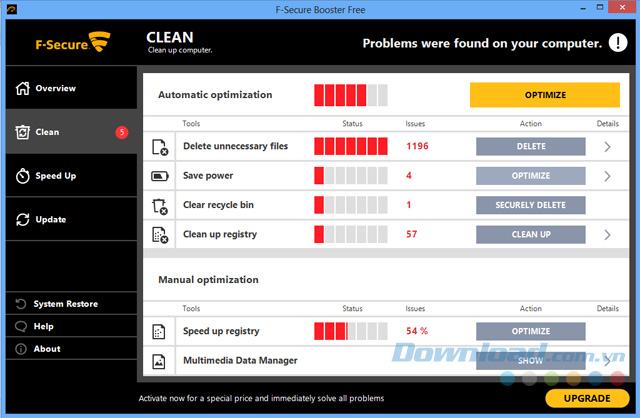Expand details for Save power
Screen dimensions: 640x418
click(607, 176)
